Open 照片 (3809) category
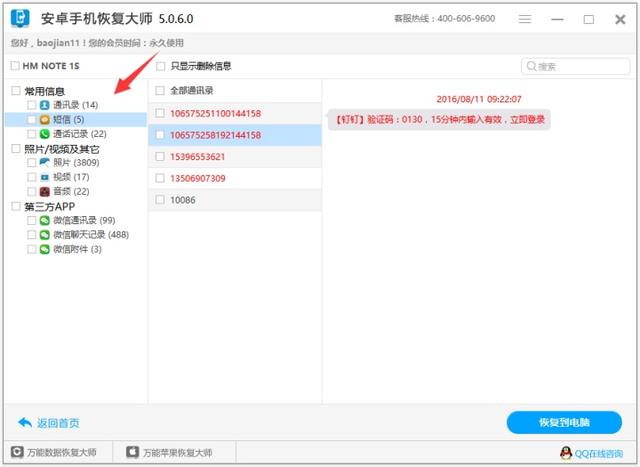The image size is (640, 467). (x=76, y=162)
